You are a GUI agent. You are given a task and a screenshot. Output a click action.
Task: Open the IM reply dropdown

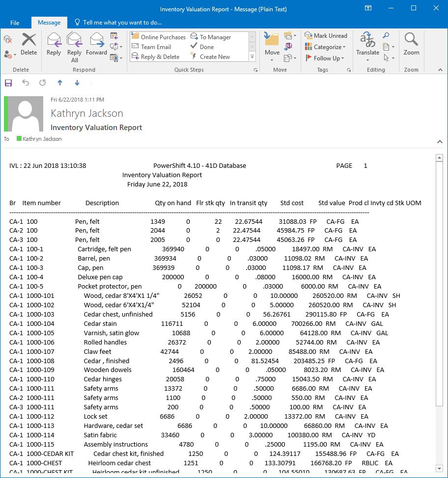point(116,47)
